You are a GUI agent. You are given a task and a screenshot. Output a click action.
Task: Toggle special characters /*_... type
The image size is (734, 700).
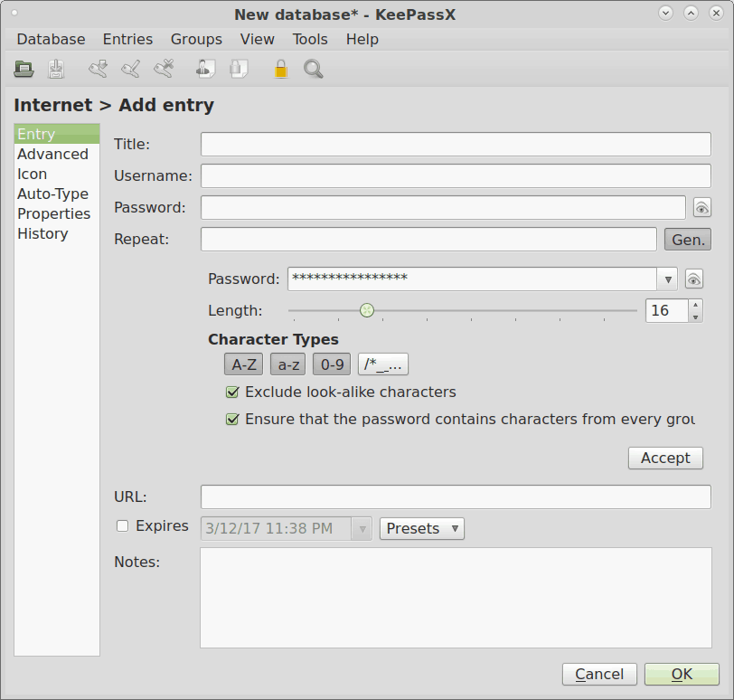pos(383,364)
